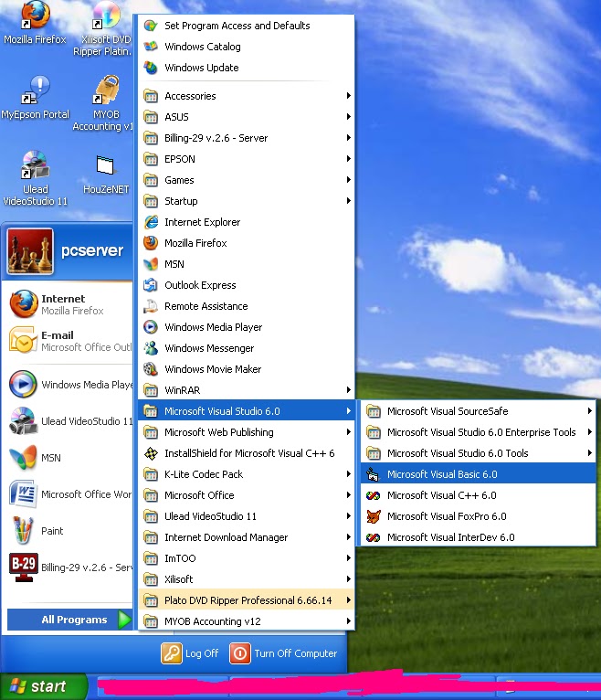The height and width of the screenshot is (700, 601).
Task: Click Turn Off Computer button
Action: click(x=283, y=653)
